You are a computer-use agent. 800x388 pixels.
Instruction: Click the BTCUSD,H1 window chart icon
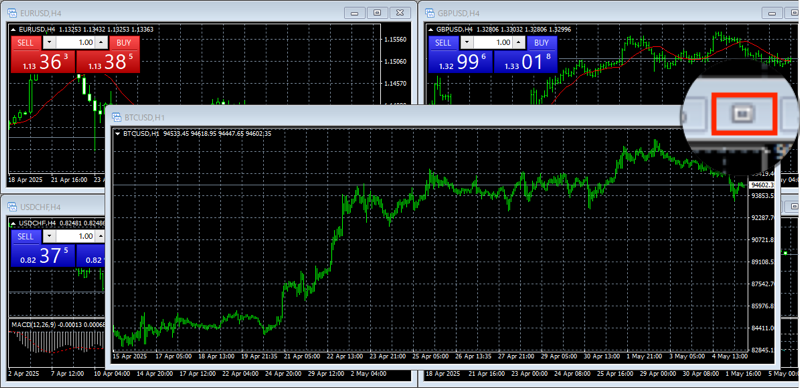tap(117, 117)
